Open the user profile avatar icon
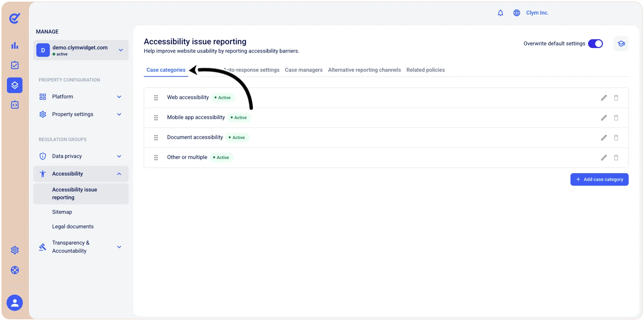The image size is (644, 321). 15,303
